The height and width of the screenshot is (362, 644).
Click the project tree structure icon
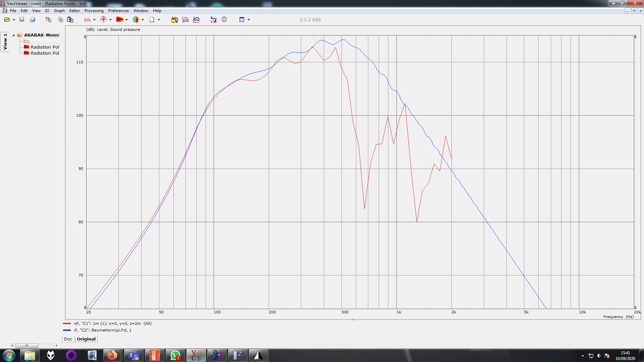(49, 20)
